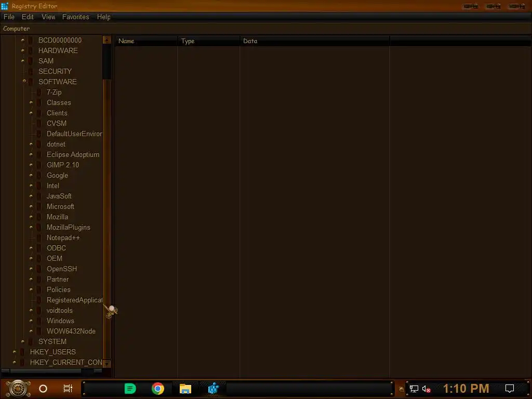The height and width of the screenshot is (399, 532).
Task: Open the Cortana circle on taskbar
Action: (43, 389)
